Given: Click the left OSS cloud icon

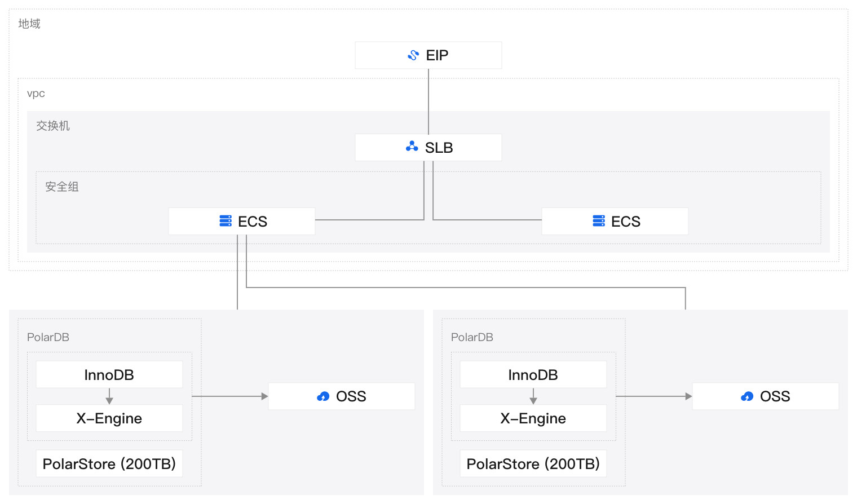Looking at the screenshot, I should tap(323, 396).
